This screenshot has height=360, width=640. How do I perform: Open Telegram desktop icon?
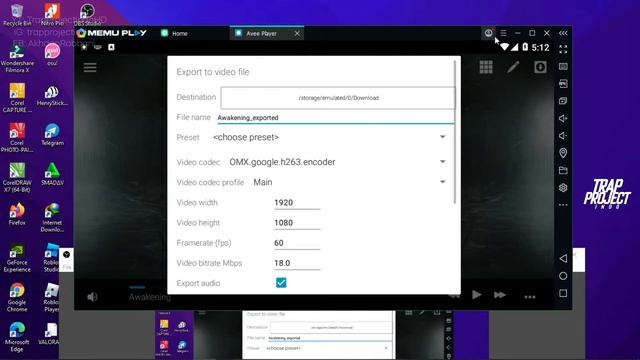point(52,135)
